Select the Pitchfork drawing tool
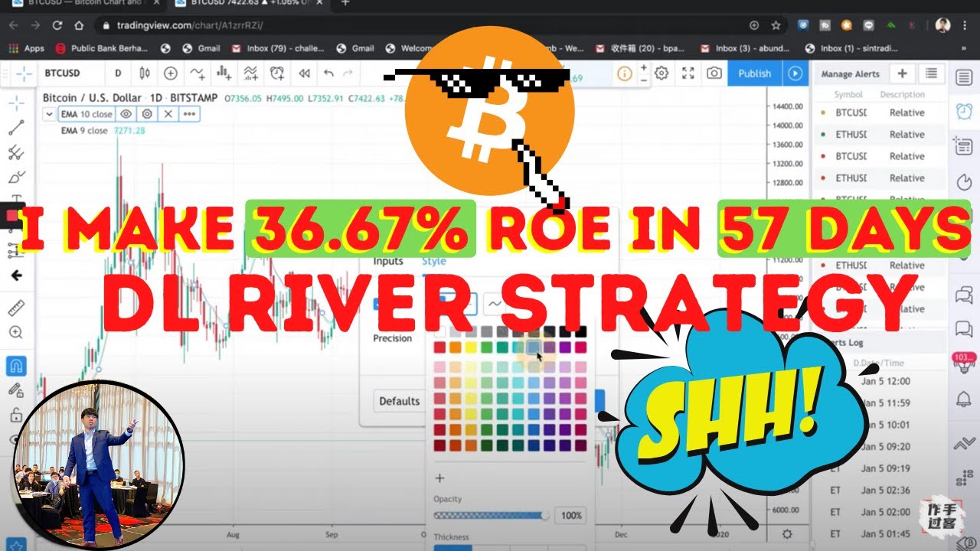980x551 pixels. pos(16,152)
